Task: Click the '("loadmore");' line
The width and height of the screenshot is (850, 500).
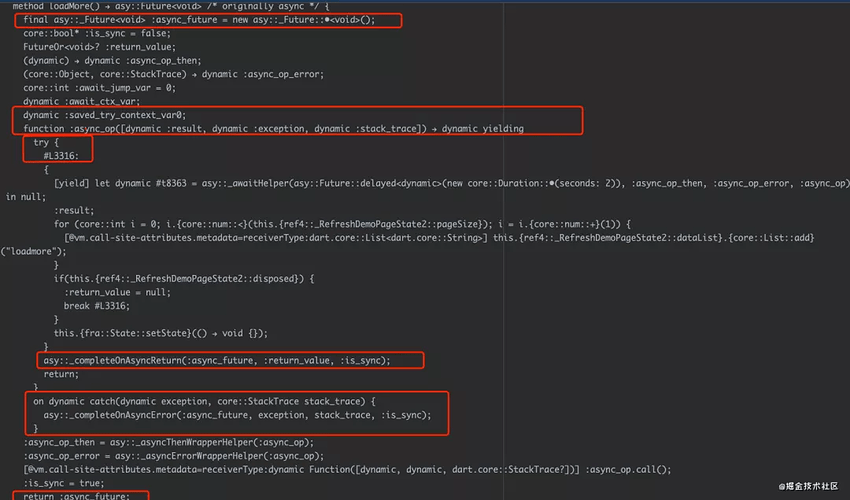Action: (34, 252)
